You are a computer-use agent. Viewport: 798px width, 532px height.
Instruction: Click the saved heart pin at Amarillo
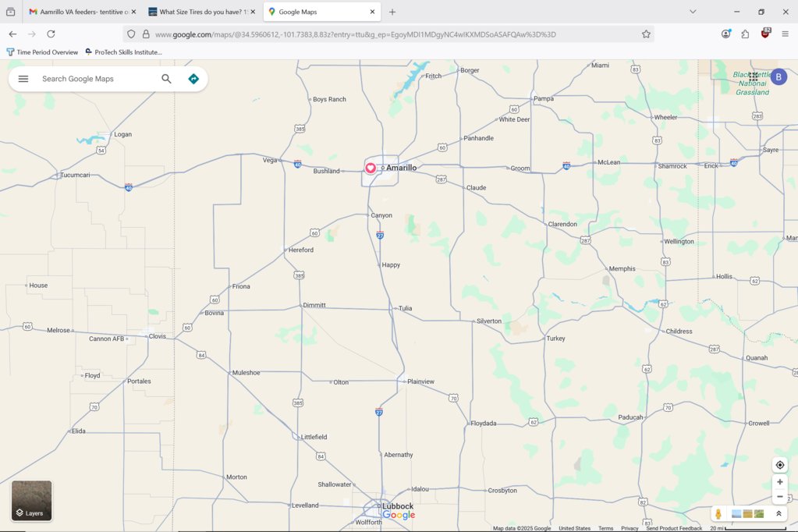click(x=371, y=168)
